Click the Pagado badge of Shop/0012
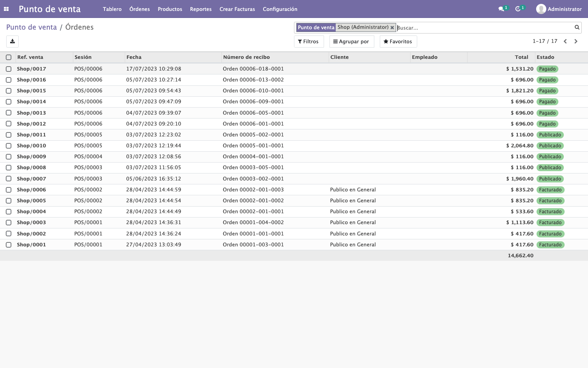 547,124
